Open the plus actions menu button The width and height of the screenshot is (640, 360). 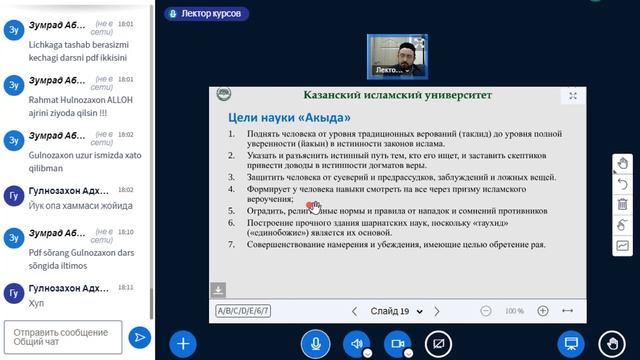[183, 344]
